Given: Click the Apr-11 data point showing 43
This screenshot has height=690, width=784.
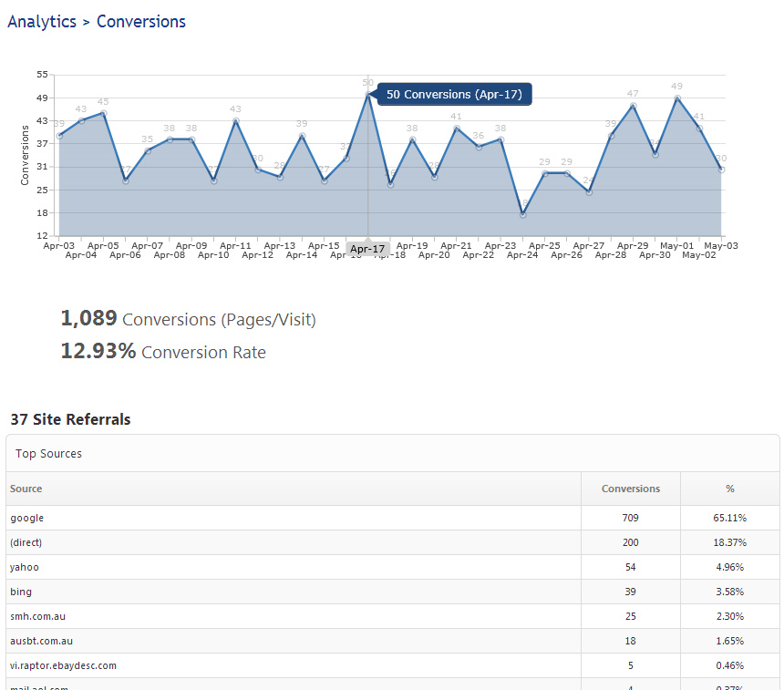Looking at the screenshot, I should tap(236, 120).
